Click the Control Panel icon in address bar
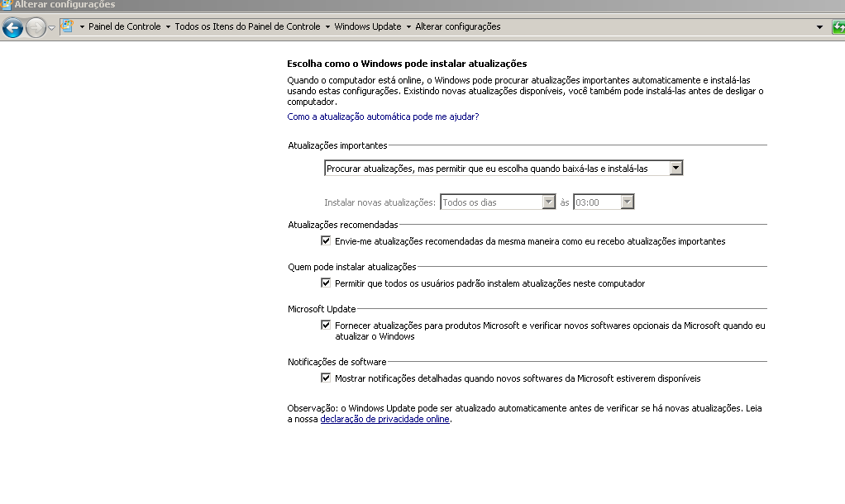The width and height of the screenshot is (845, 504). pyautogui.click(x=67, y=26)
